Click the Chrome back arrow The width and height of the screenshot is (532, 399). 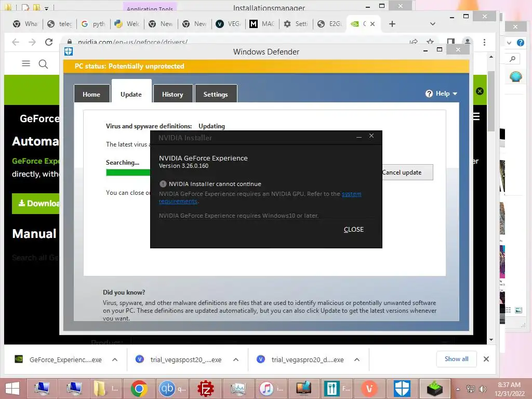point(16,42)
